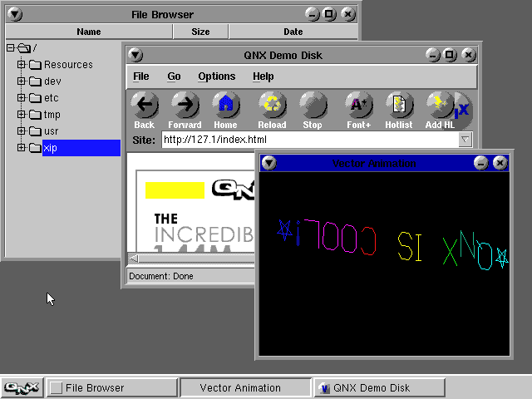Image resolution: width=532 pixels, height=399 pixels.
Task: Open the Help menu
Action: [264, 76]
